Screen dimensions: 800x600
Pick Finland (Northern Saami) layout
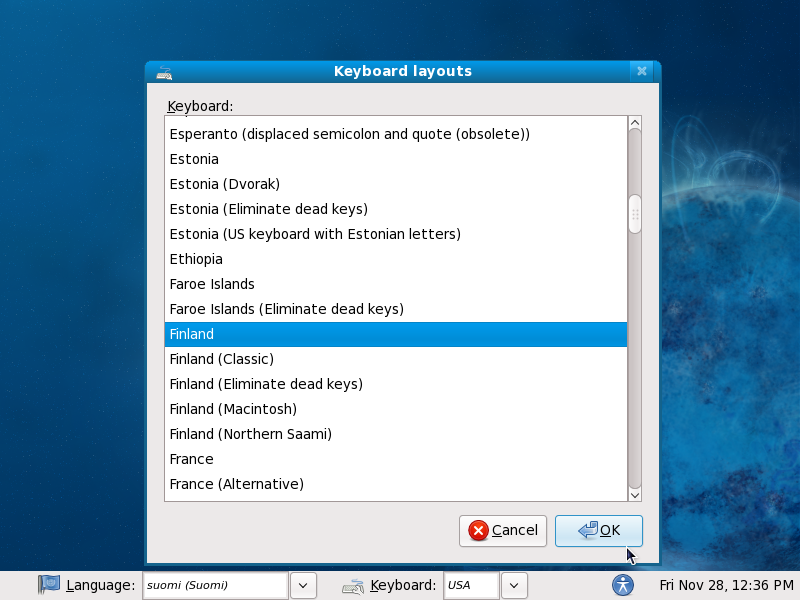(x=251, y=434)
